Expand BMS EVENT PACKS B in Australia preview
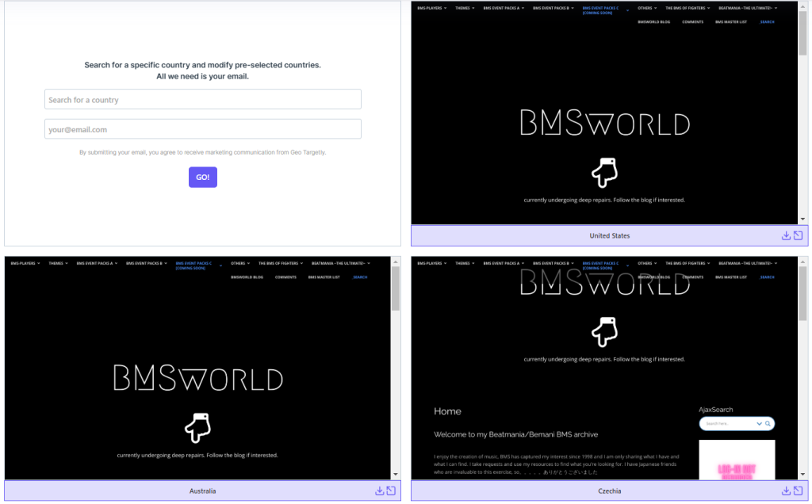 (147, 263)
